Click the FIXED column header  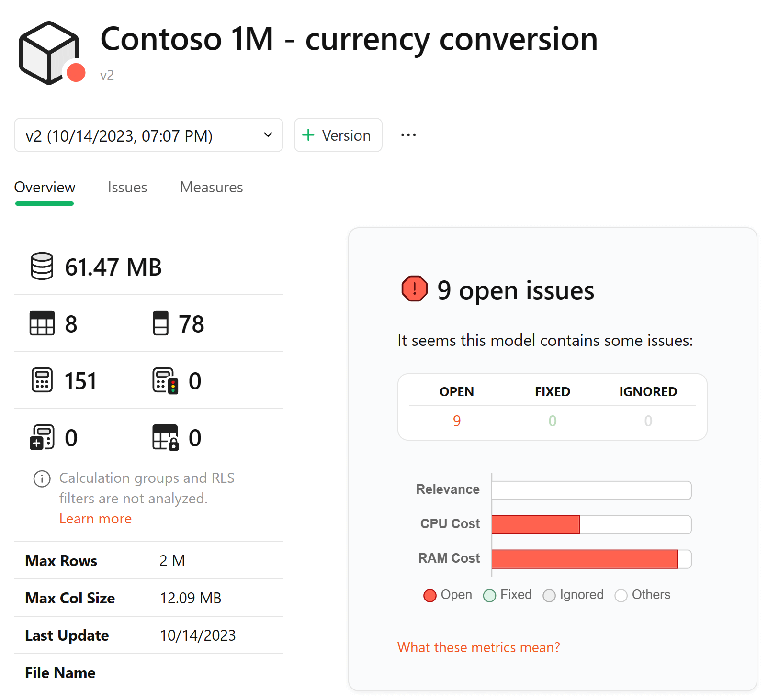click(x=553, y=392)
